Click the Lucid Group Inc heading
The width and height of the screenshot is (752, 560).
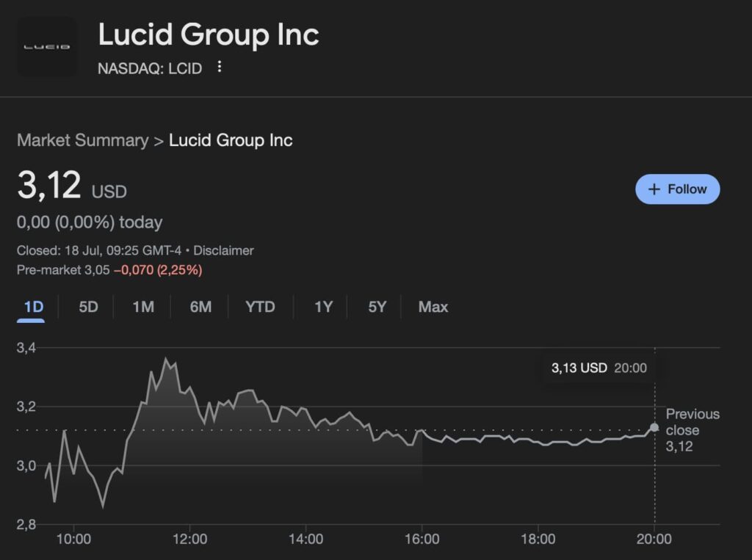209,34
